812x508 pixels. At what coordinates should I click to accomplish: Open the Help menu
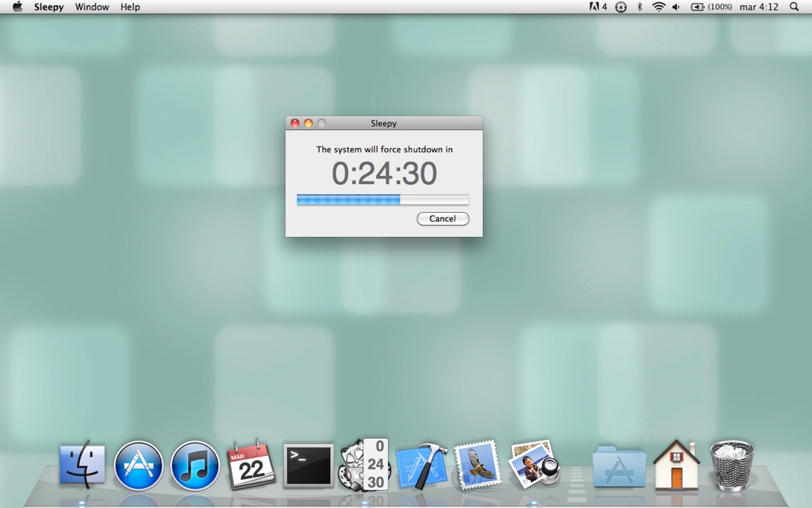pos(130,7)
